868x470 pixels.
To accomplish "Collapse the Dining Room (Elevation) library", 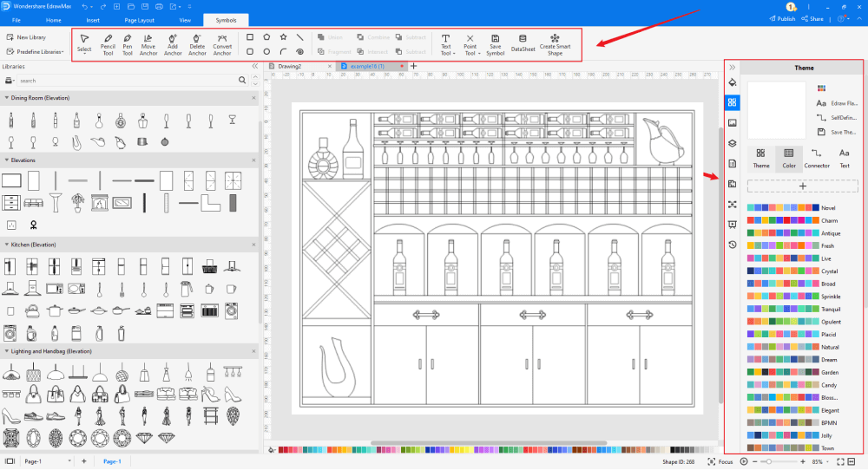I will coord(5,98).
